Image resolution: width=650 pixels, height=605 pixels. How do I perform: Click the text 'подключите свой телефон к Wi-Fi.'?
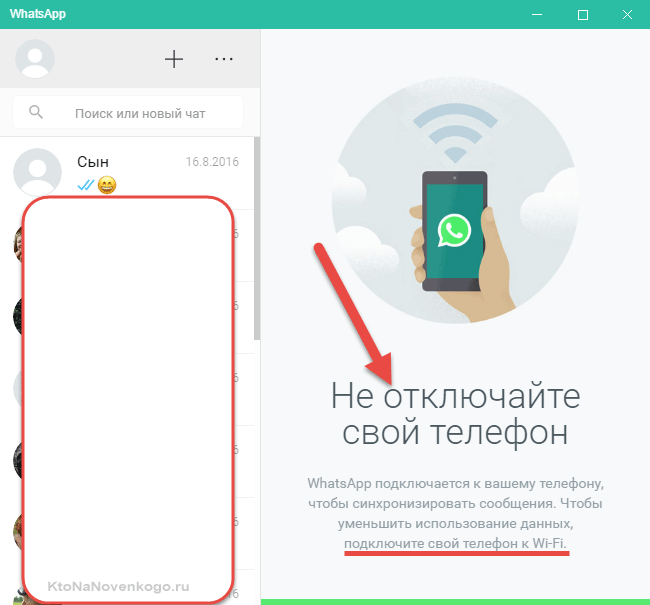point(455,543)
